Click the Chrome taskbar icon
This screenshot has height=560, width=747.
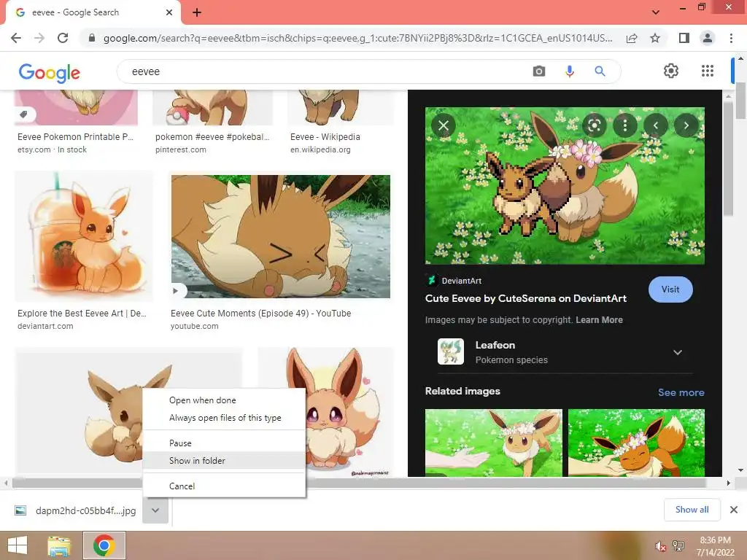coord(104,545)
